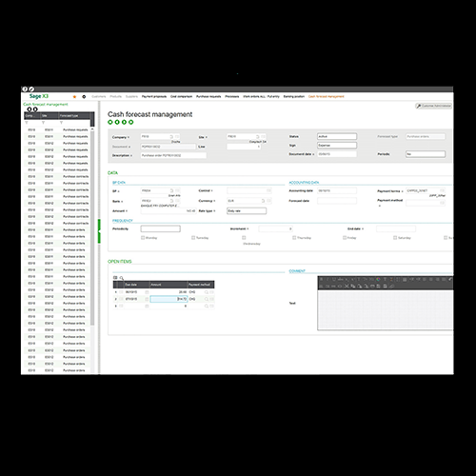Image resolution: width=476 pixels, height=476 pixels.
Task: Open the Banking position menu item
Action: tap(294, 96)
